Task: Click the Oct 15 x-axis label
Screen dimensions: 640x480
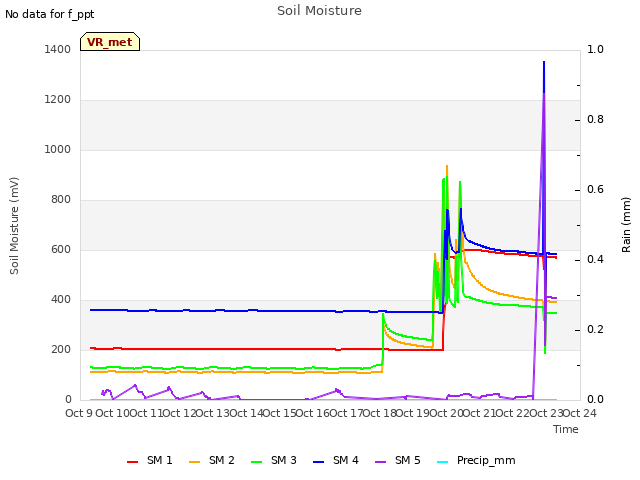Action: (x=279, y=413)
